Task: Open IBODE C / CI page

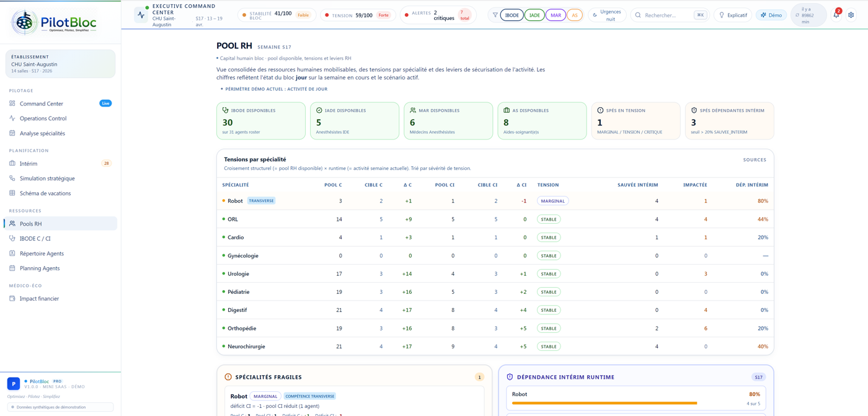Action: (60, 239)
